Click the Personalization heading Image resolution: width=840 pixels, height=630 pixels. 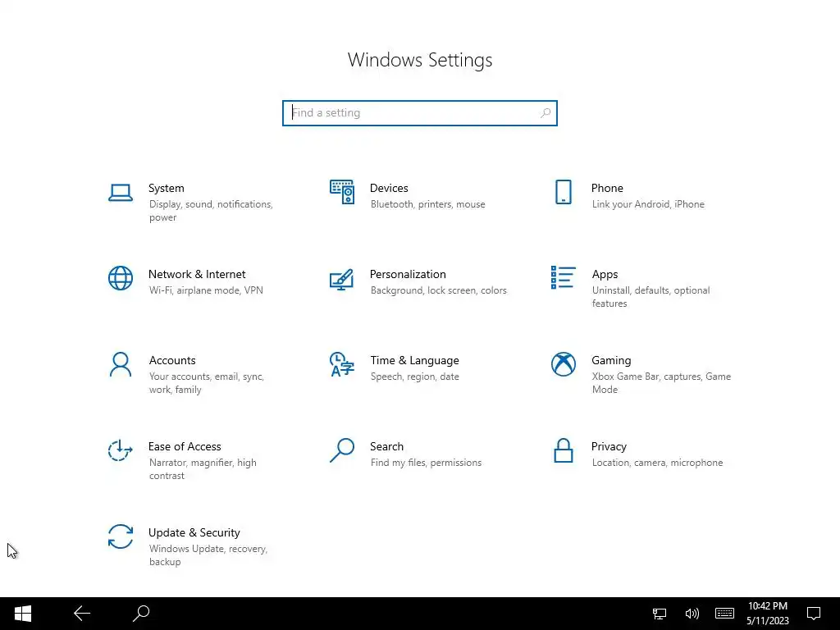408,274
